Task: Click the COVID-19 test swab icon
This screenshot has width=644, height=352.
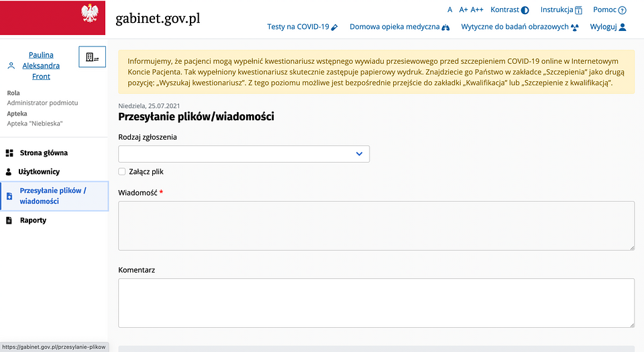Action: [x=334, y=27]
